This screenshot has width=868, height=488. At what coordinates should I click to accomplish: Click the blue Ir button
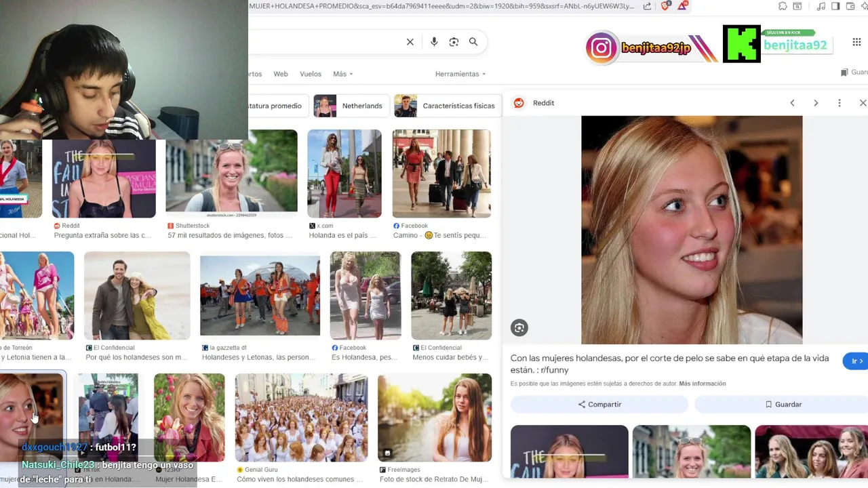[x=856, y=361]
